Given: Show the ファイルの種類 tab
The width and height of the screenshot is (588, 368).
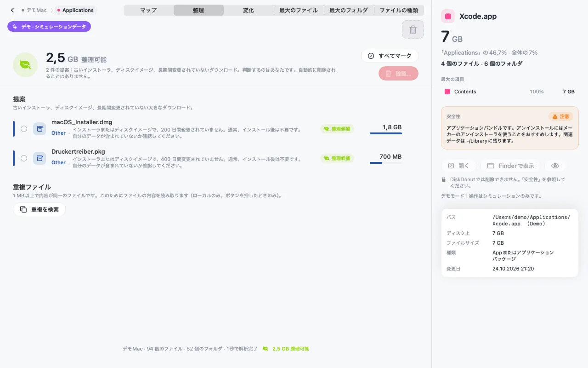Looking at the screenshot, I should pyautogui.click(x=399, y=10).
